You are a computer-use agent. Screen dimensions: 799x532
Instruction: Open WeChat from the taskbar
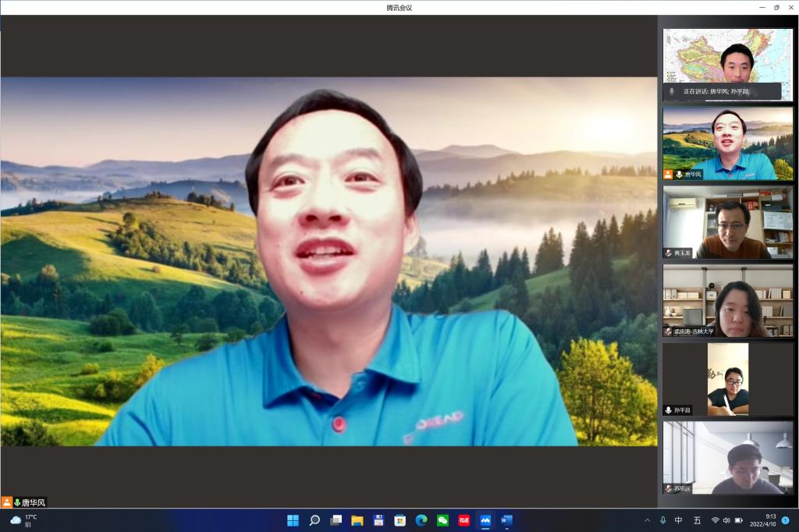tap(443, 520)
